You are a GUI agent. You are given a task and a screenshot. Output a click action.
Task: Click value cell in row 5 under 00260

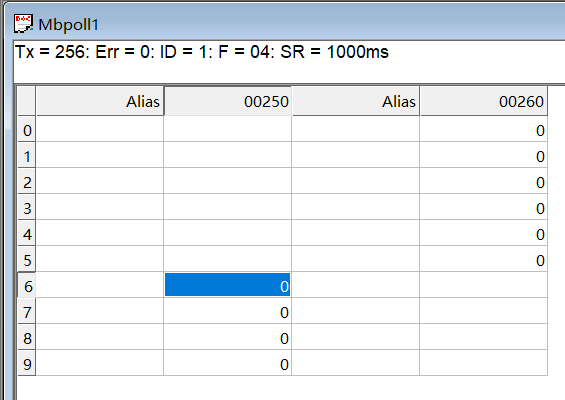[x=484, y=259]
